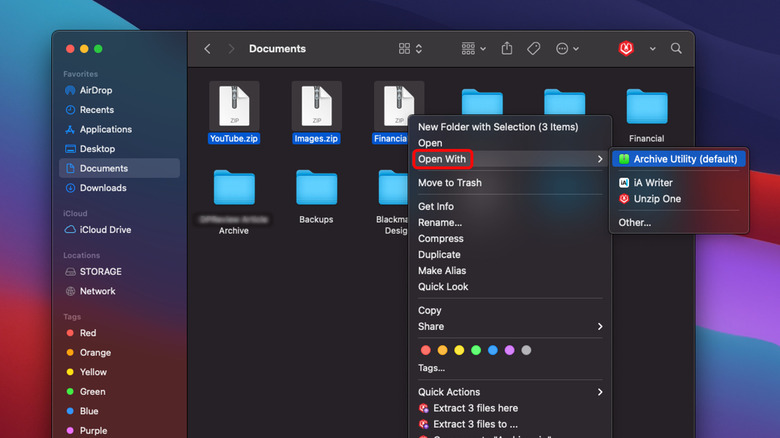Select iCloud Drive in sidebar
The width and height of the screenshot is (780, 438).
click(105, 230)
